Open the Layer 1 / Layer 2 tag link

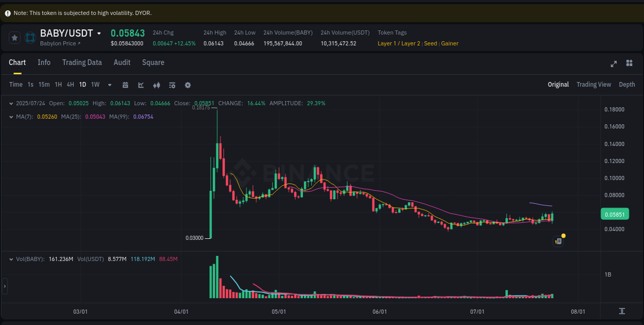(399, 43)
